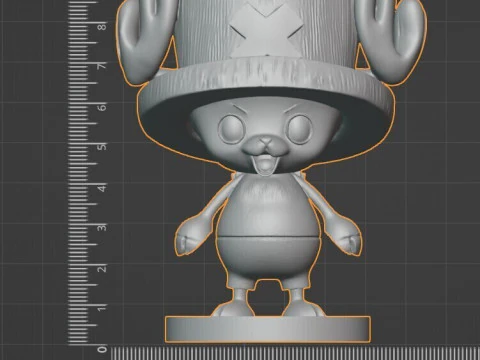This screenshot has width=480, height=360.
Task: Click the '6' mark on vertical ruler
Action: click(102, 107)
